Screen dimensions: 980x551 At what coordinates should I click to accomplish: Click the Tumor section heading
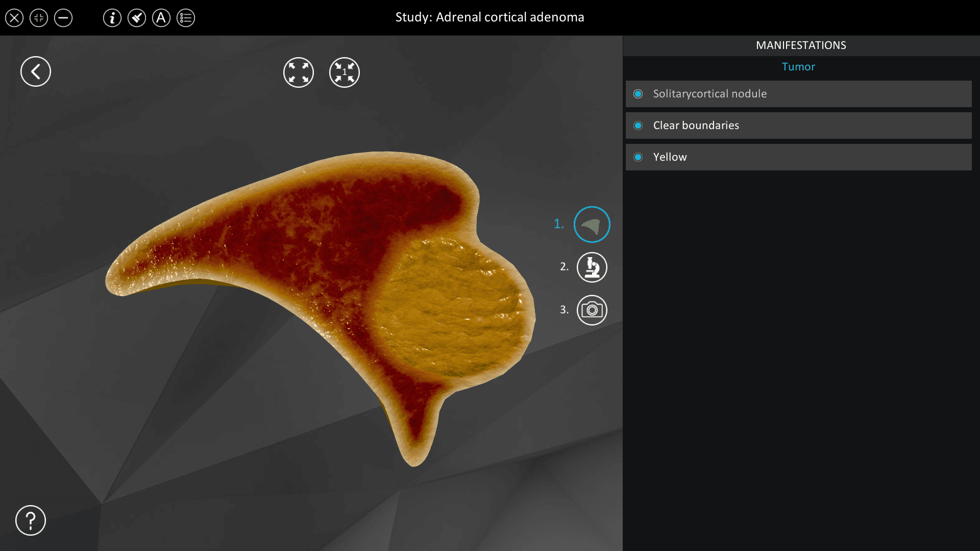click(798, 67)
